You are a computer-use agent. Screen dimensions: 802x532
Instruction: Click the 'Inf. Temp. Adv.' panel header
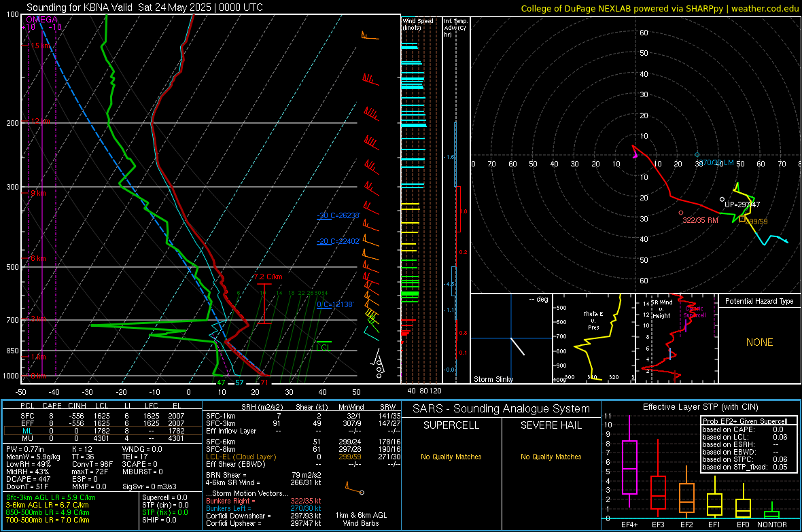(455, 28)
